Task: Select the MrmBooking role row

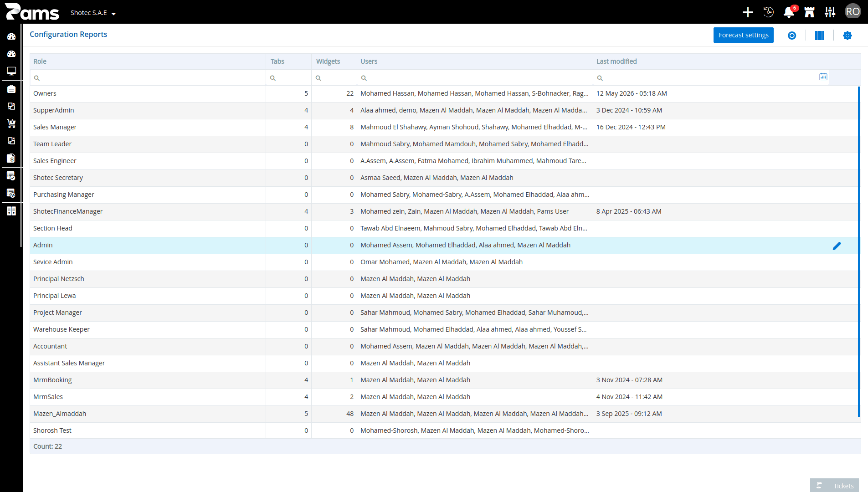Action: click(445, 380)
